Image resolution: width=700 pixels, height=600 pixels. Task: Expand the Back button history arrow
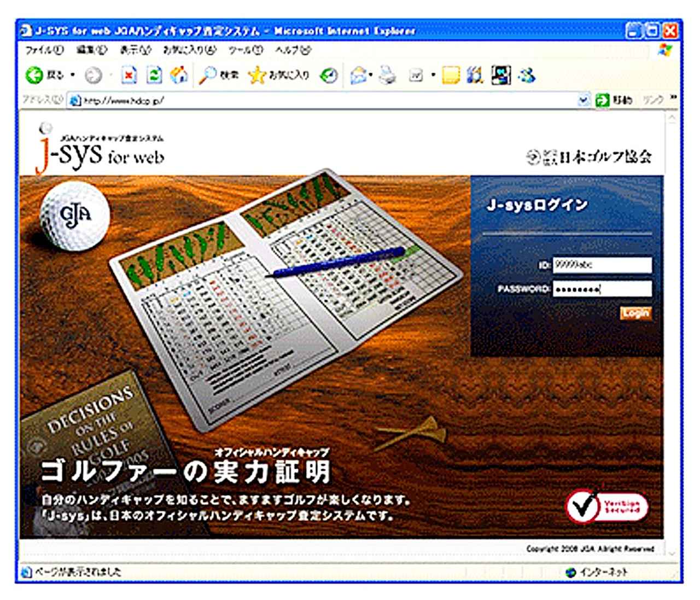coord(73,75)
